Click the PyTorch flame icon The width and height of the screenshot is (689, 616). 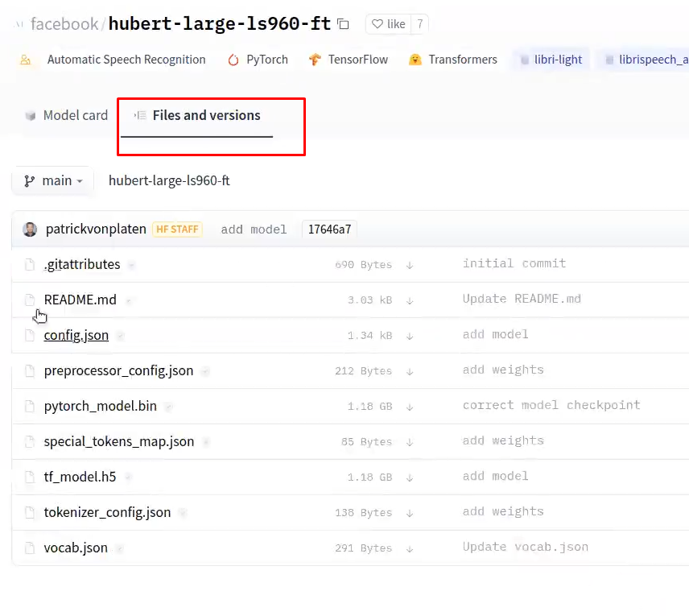tap(233, 60)
